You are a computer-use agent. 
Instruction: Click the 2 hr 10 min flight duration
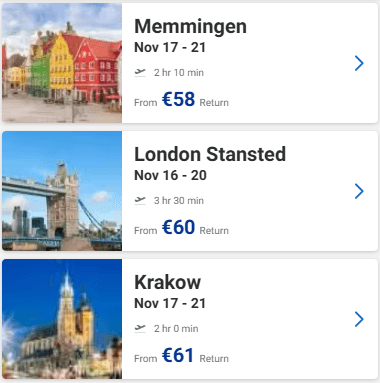coord(179,72)
